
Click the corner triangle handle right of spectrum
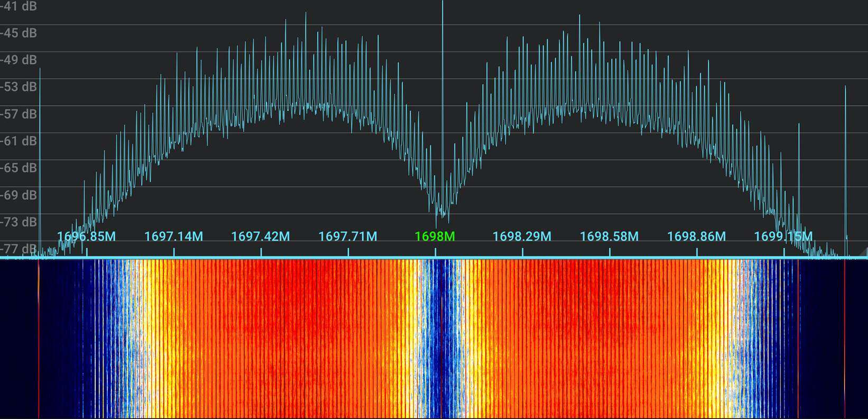pyautogui.click(x=863, y=252)
